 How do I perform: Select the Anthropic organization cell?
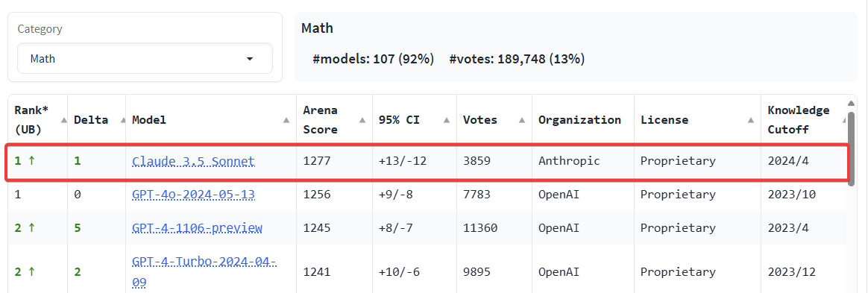point(568,161)
